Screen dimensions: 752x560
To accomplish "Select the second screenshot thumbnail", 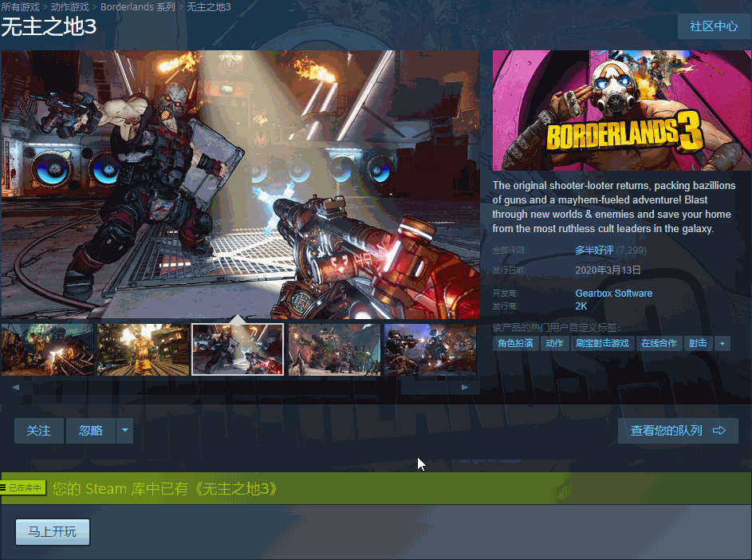I will pyautogui.click(x=144, y=349).
